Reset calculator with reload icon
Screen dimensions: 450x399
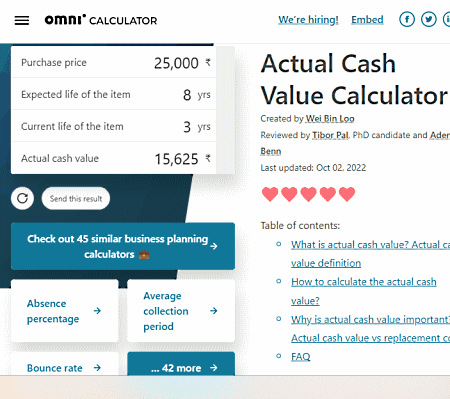pos(22,198)
